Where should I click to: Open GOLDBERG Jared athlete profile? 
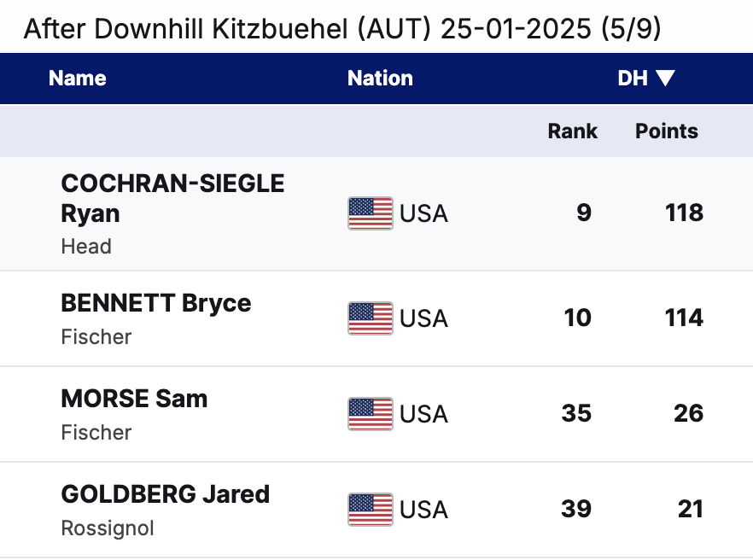[x=166, y=494]
